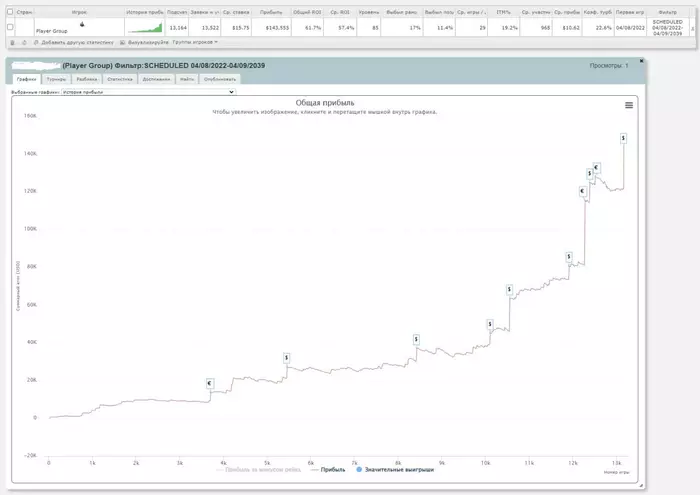The width and height of the screenshot is (700, 495).
Task: Sort by the Уровень column header
Action: (x=369, y=12)
